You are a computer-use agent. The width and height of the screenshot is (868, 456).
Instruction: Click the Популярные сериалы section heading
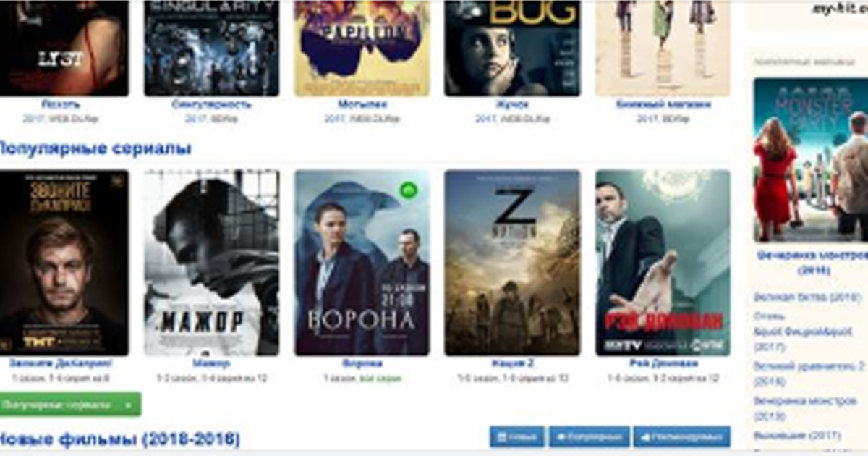pyautogui.click(x=94, y=148)
